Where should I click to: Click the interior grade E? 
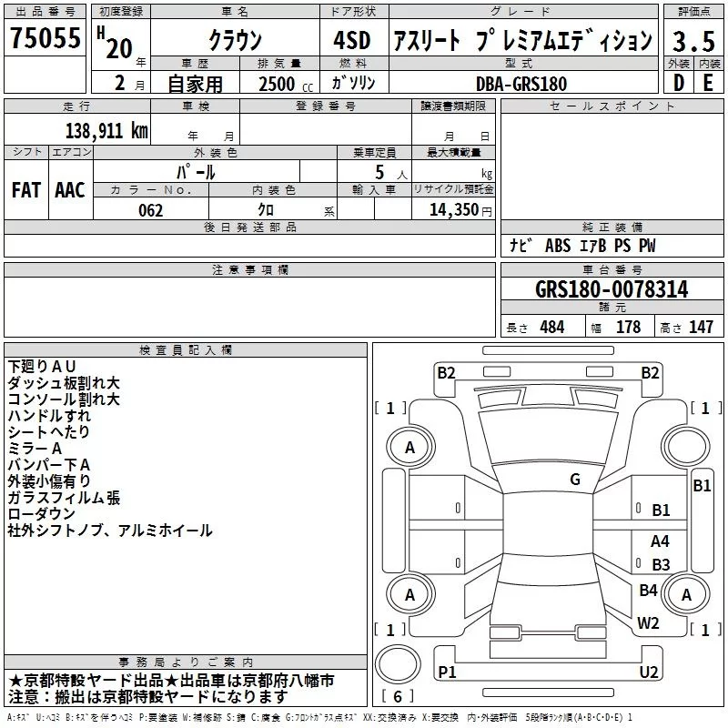[x=708, y=83]
